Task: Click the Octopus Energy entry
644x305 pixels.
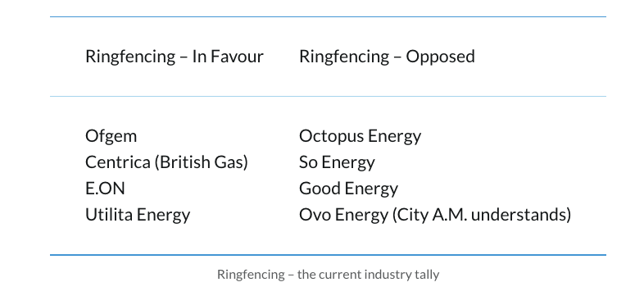Action: click(x=361, y=136)
